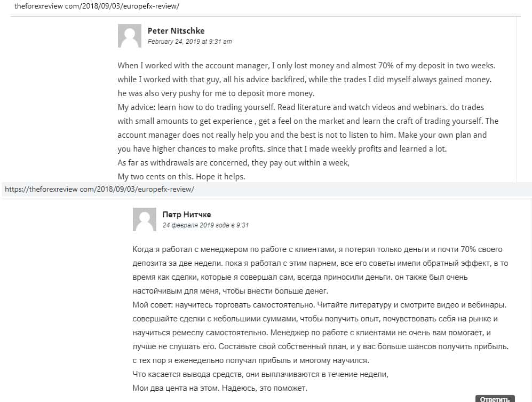Open the Петр Нитчке author name
532x402 pixels.
click(186, 214)
